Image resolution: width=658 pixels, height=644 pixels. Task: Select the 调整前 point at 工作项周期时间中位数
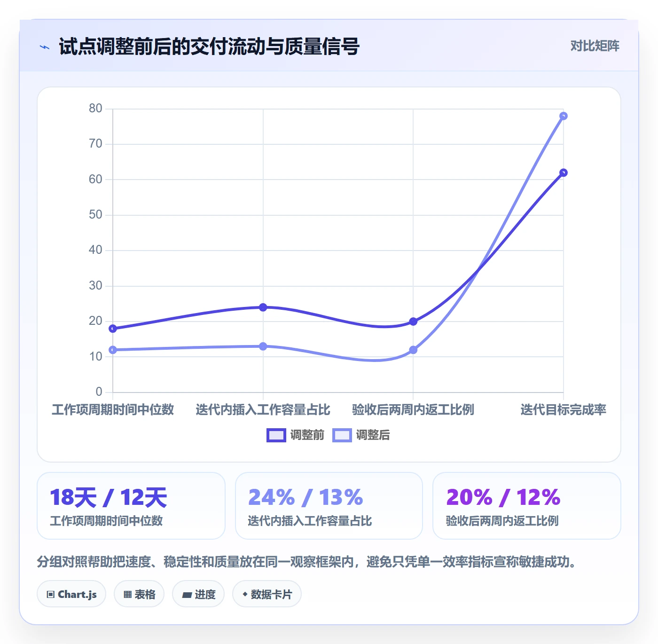(113, 329)
